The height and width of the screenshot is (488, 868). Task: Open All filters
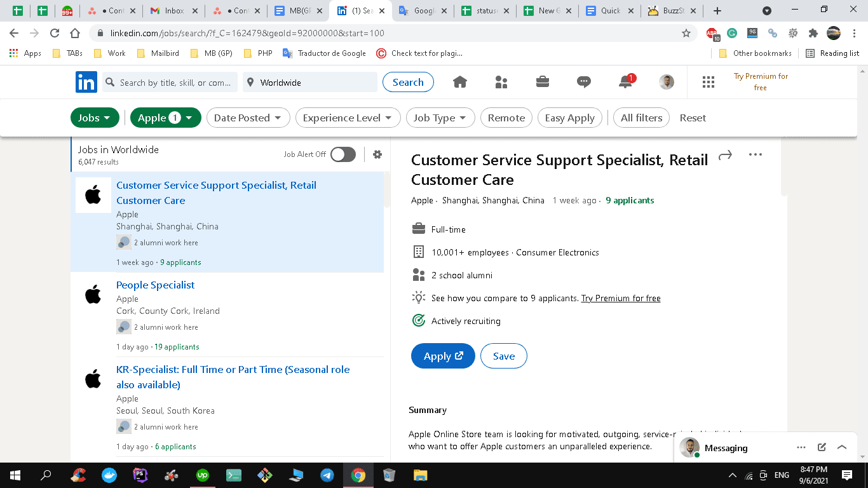coord(641,118)
